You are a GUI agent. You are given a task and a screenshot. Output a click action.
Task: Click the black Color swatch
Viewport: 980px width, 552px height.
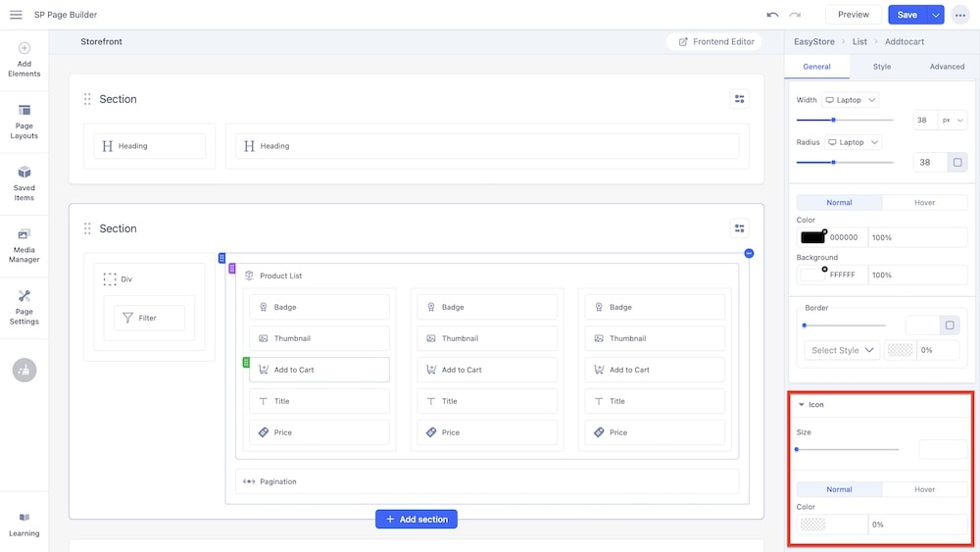[812, 237]
